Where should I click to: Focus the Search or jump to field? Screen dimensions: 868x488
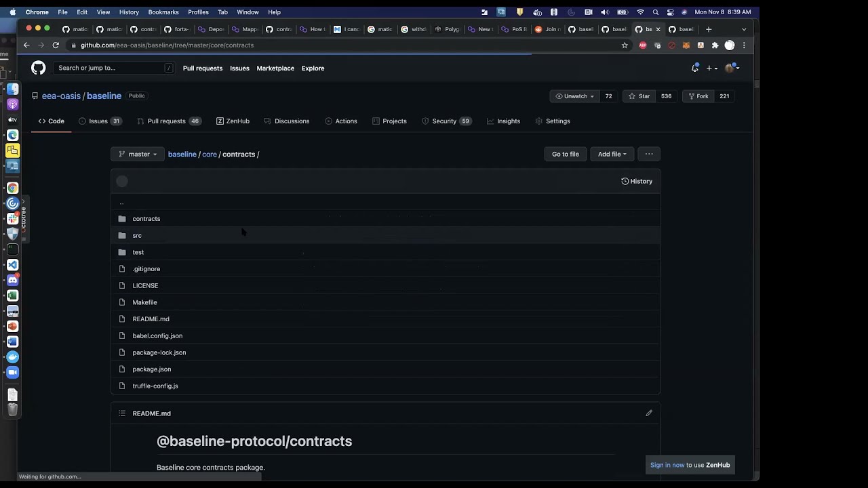tap(114, 68)
